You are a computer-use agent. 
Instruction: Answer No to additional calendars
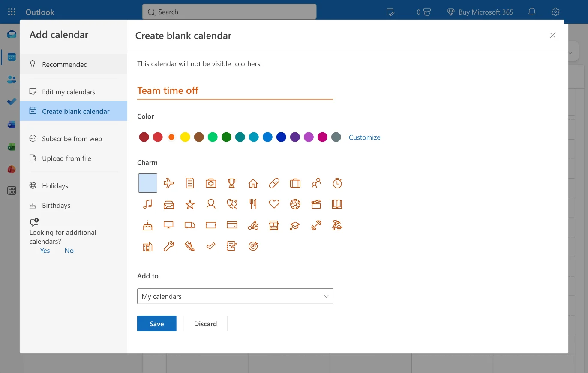[x=69, y=251]
